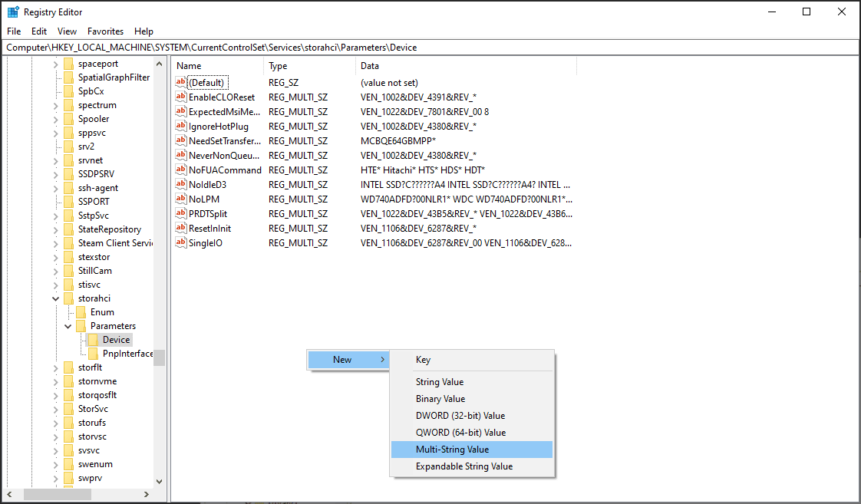The width and height of the screenshot is (861, 504).
Task: Click the PnpInterface key folder icon
Action: (94, 353)
